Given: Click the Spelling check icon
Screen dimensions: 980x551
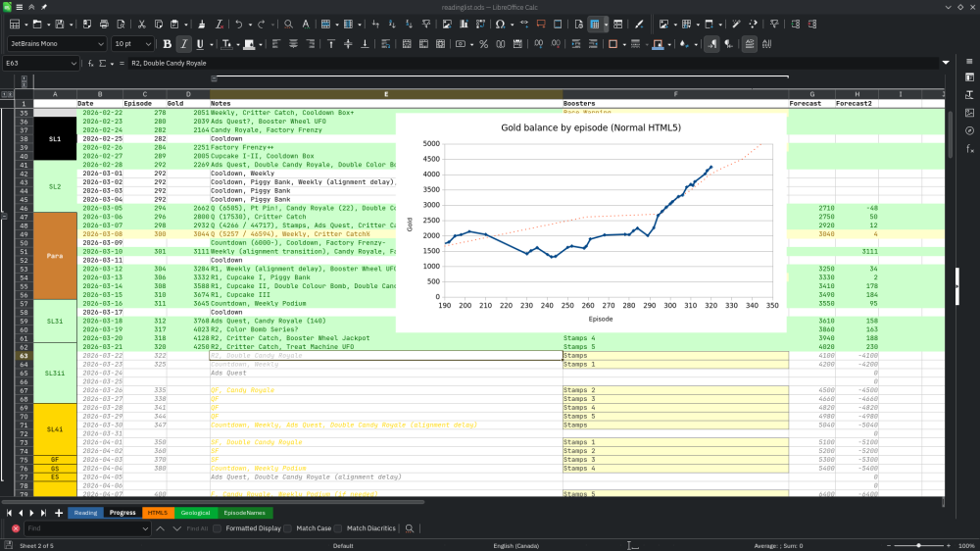Looking at the screenshot, I should tap(306, 25).
